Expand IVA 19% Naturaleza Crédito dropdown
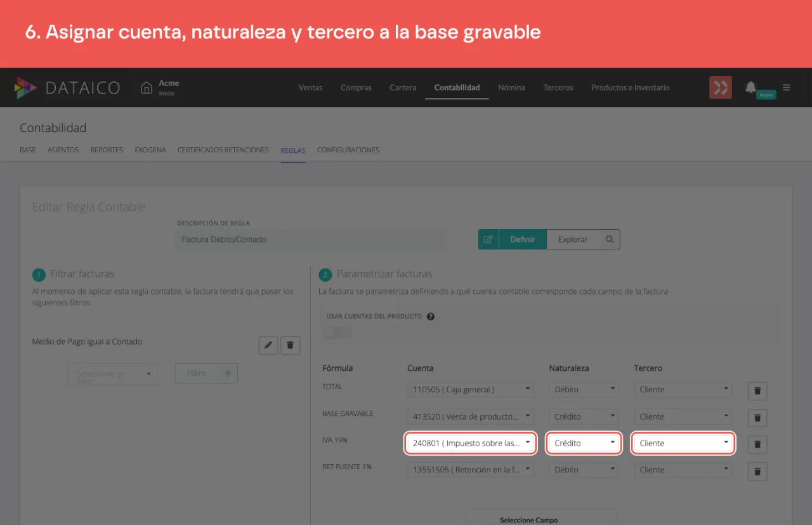812x525 pixels. [584, 443]
